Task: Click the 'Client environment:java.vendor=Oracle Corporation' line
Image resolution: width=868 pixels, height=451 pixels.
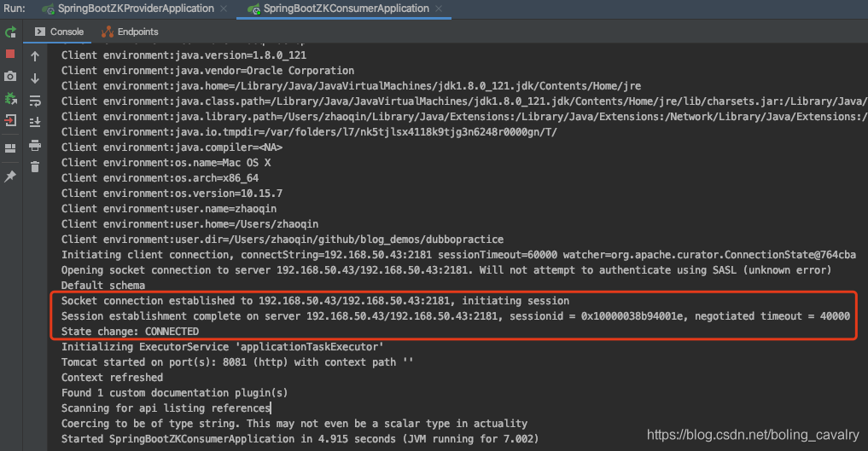Action: [x=207, y=71]
